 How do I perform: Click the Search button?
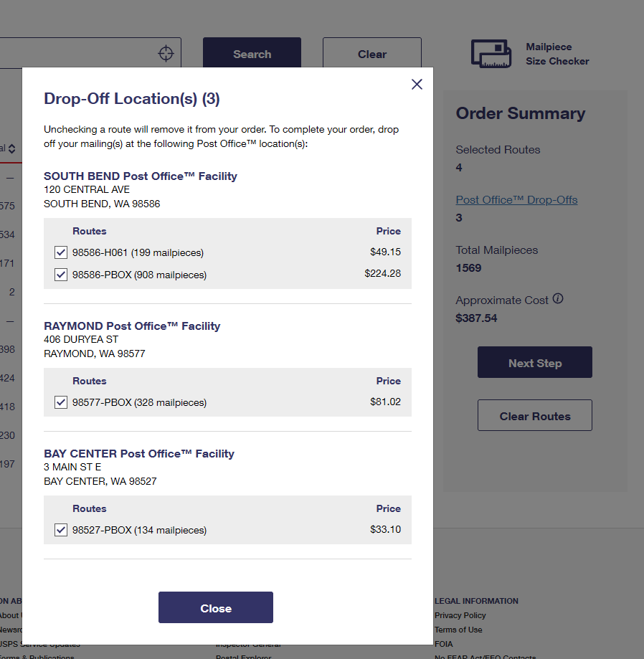coord(252,53)
